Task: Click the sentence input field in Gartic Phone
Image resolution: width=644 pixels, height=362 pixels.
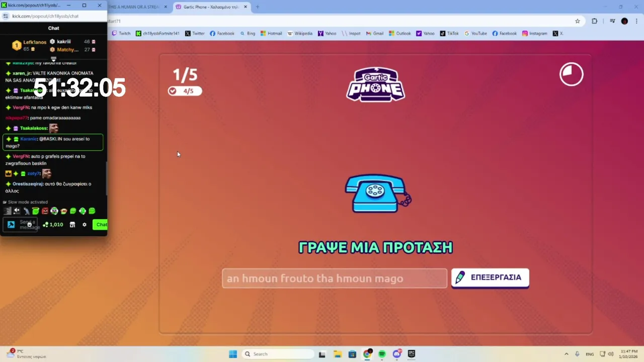Action: (335, 278)
